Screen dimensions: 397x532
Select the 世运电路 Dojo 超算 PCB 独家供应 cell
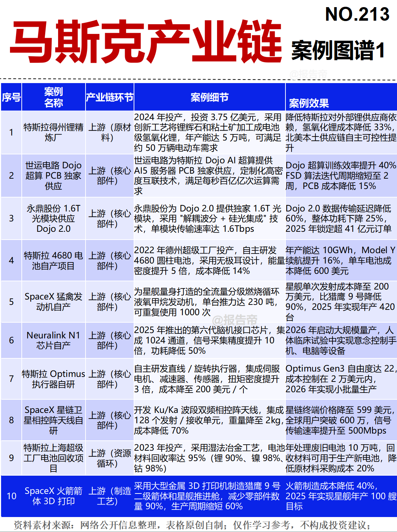click(53, 175)
